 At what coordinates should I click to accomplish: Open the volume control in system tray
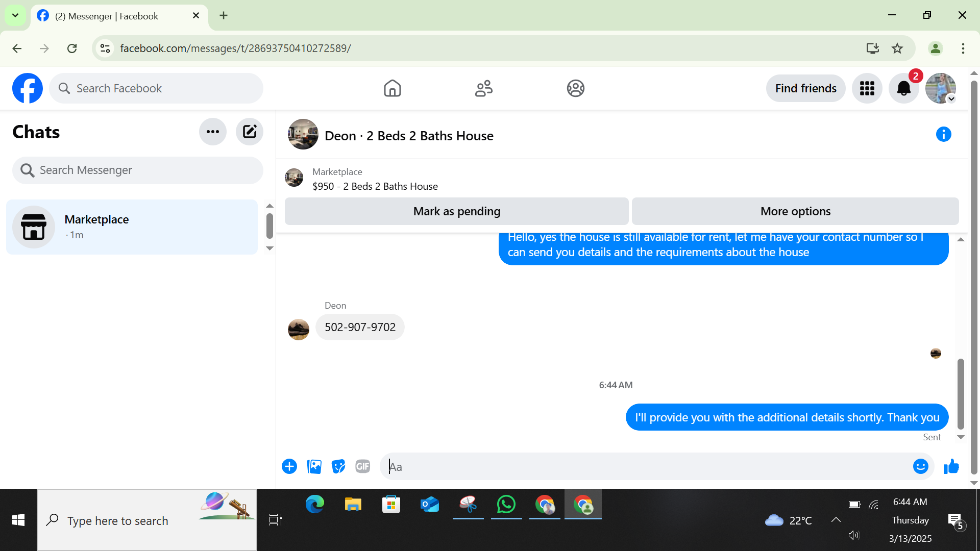coord(853,535)
